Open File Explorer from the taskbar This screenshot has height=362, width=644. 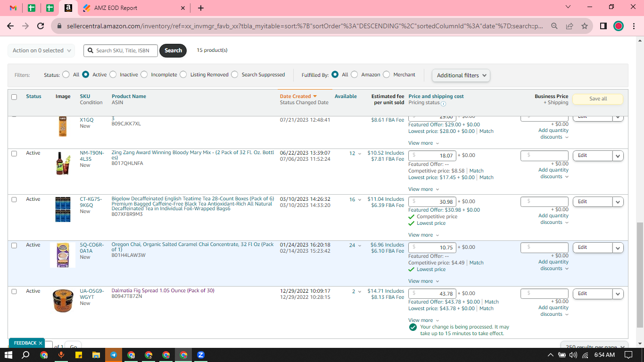tap(96, 355)
